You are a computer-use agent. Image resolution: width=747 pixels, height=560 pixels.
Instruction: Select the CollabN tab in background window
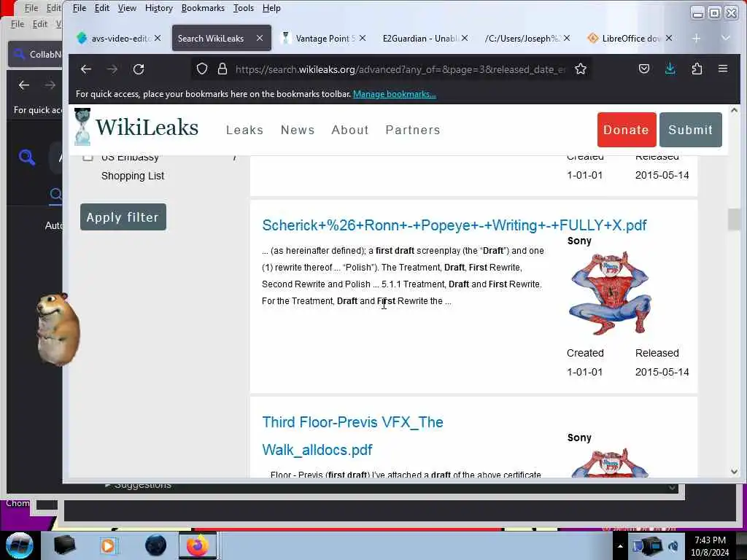pos(36,54)
